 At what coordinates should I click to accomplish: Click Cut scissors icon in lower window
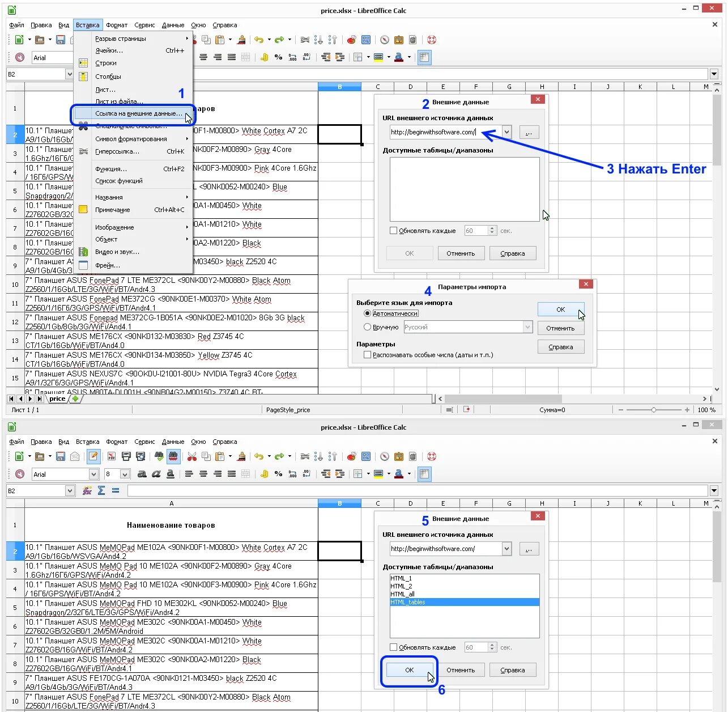[192, 456]
